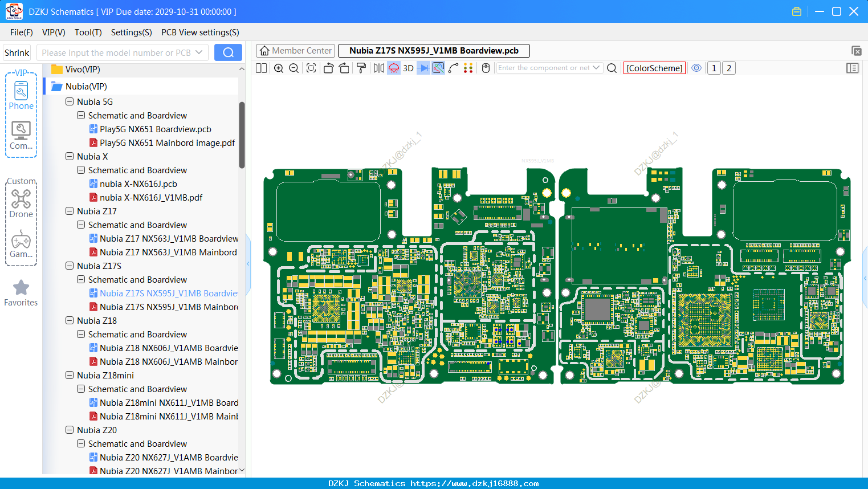The width and height of the screenshot is (868, 489).
Task: Toggle the eye visibility icon
Action: pyautogui.click(x=696, y=68)
